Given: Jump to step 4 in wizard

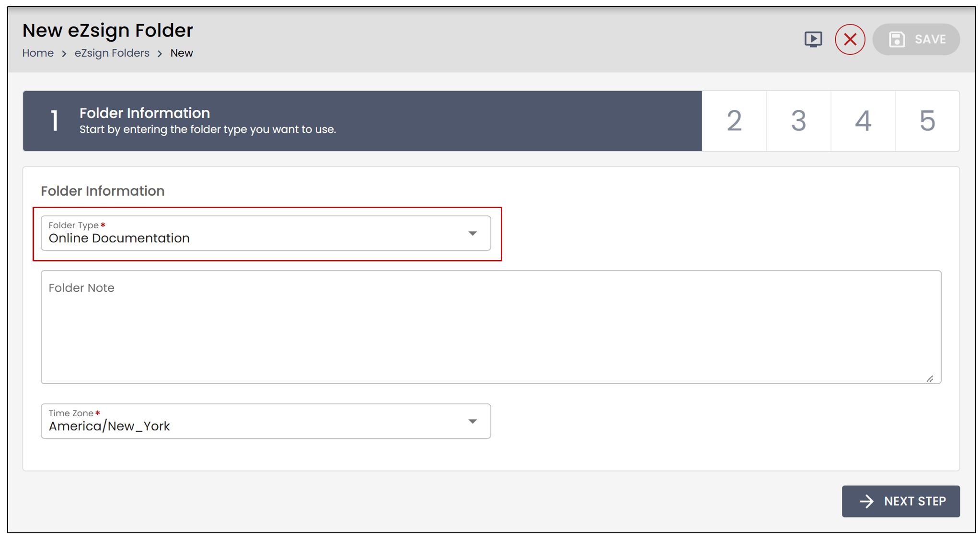Looking at the screenshot, I should tap(863, 121).
